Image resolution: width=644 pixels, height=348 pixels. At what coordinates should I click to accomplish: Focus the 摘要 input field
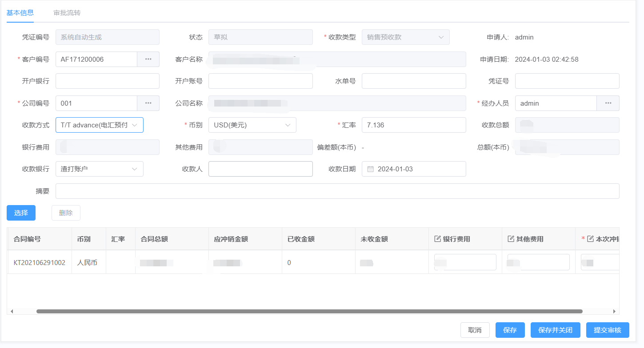(x=337, y=191)
